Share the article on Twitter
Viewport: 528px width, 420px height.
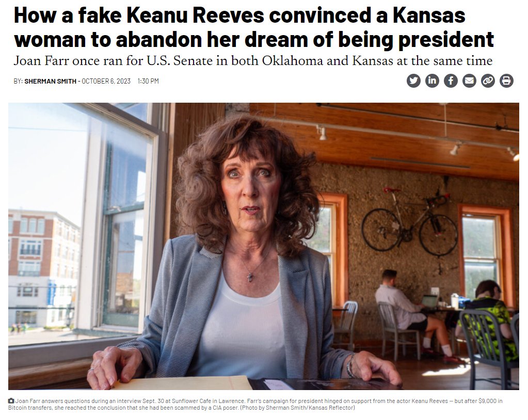(x=413, y=81)
